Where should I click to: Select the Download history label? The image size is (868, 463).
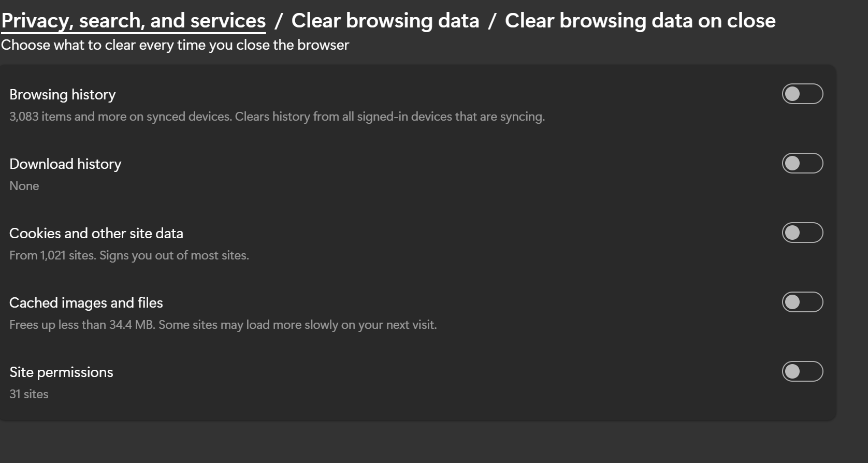[65, 164]
